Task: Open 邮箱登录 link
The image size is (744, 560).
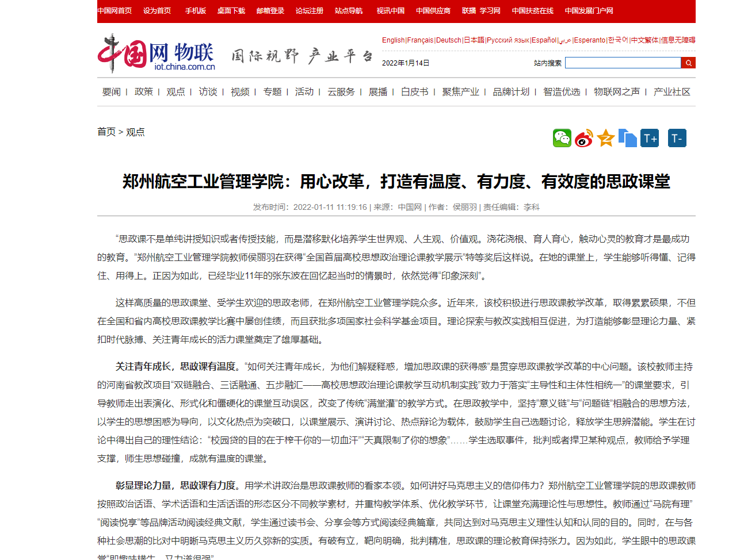Action: (270, 11)
